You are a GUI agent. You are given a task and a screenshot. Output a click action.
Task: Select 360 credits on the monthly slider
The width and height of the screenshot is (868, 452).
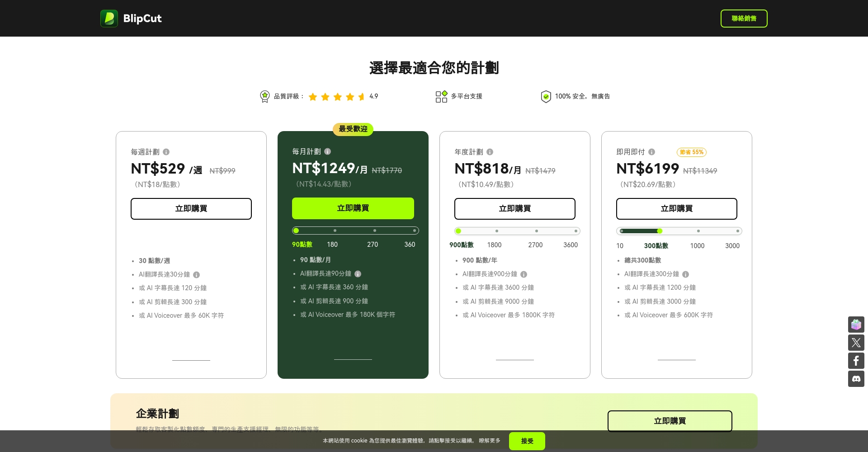point(414,231)
